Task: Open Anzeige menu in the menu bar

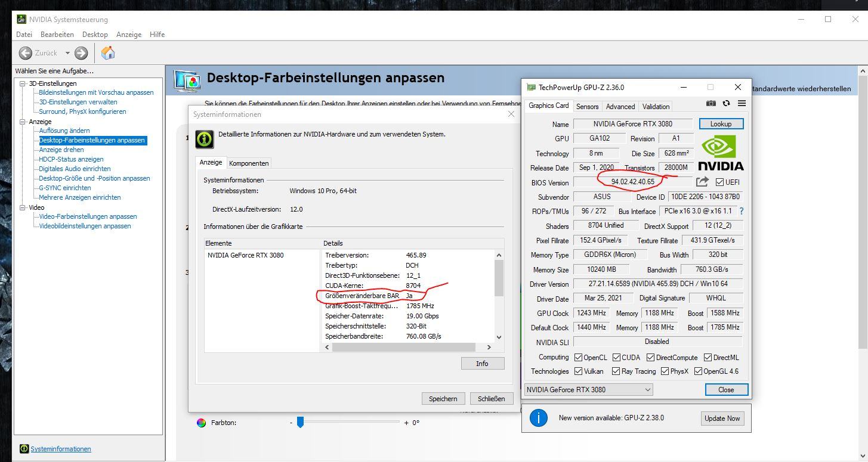Action: point(129,35)
